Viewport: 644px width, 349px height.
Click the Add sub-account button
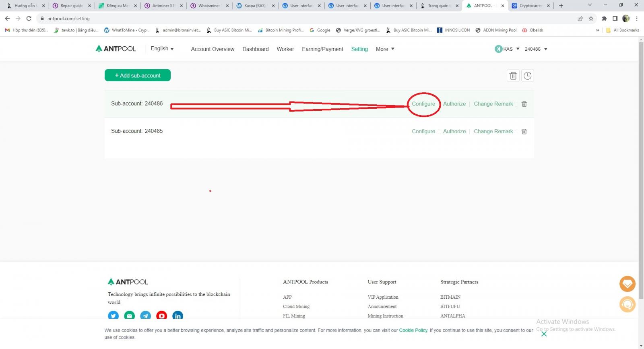(x=138, y=75)
